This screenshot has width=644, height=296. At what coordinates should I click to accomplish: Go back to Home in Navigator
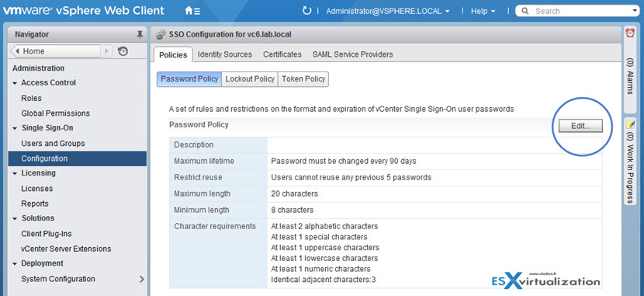[x=55, y=51]
